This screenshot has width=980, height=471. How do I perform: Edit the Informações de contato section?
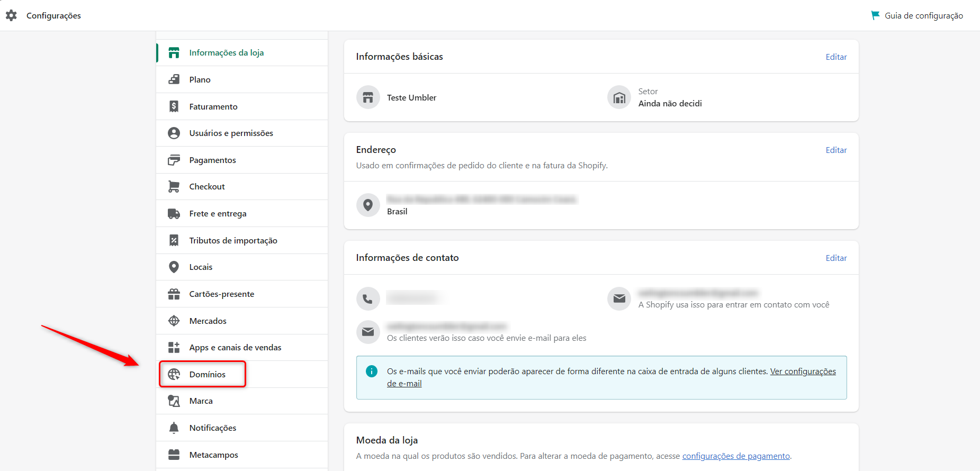[836, 258]
